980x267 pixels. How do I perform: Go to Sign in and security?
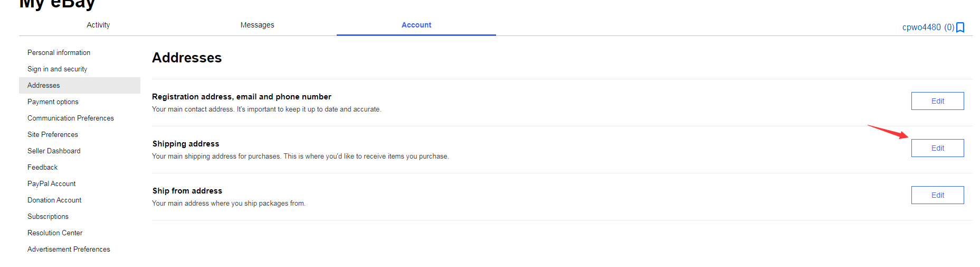pos(57,69)
